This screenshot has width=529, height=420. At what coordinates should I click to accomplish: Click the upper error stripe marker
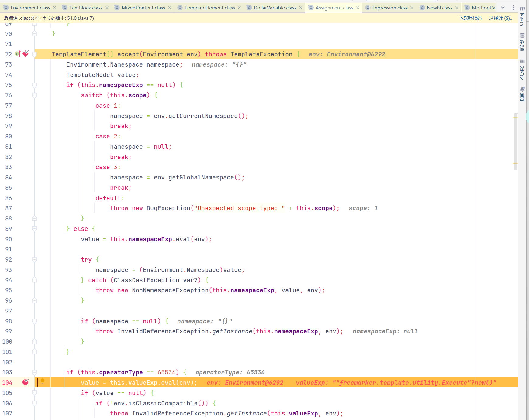[516, 117]
